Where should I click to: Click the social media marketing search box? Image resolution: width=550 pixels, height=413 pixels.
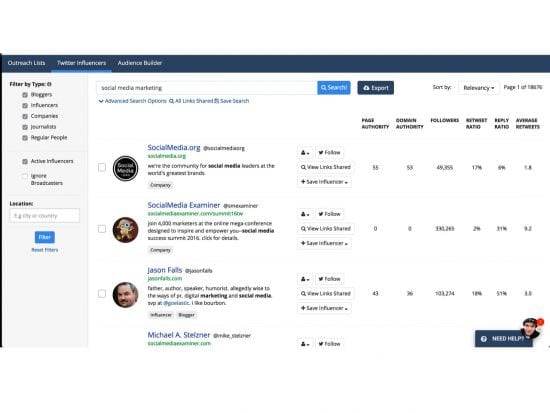(x=206, y=88)
